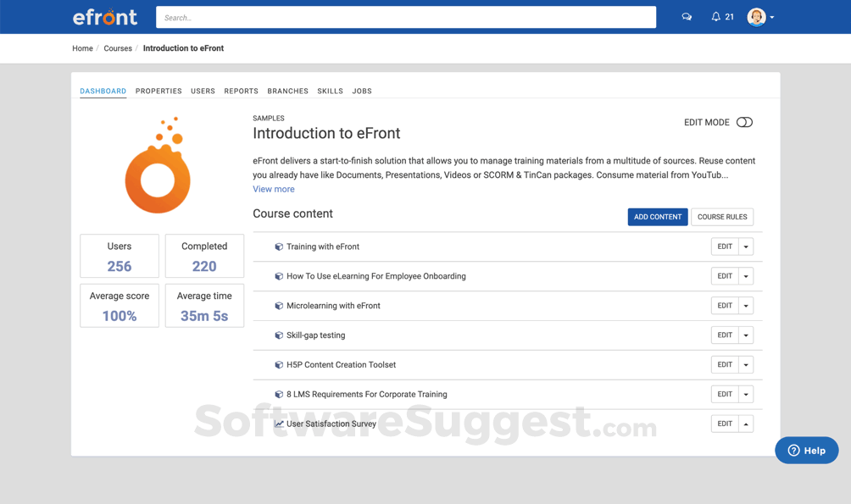Open the notifications bell
Image resolution: width=851 pixels, height=504 pixels.
715,16
